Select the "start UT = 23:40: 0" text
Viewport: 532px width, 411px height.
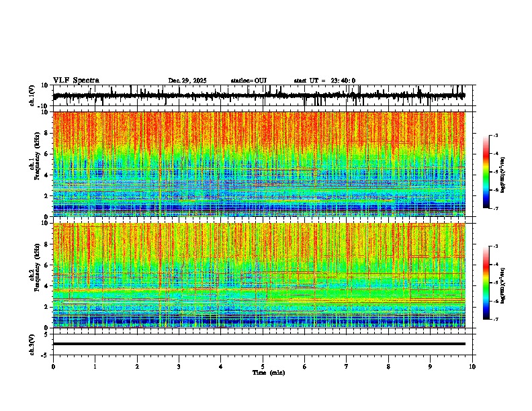pyautogui.click(x=324, y=81)
